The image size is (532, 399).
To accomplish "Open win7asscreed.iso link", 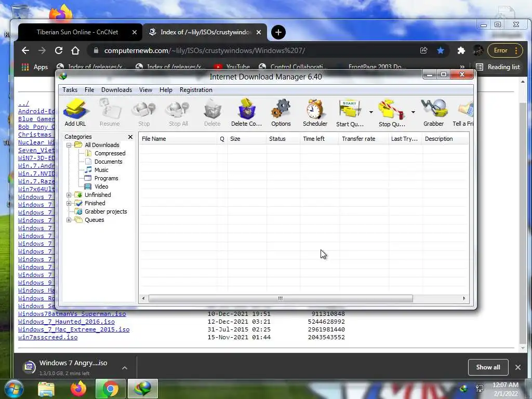I will coord(48,337).
